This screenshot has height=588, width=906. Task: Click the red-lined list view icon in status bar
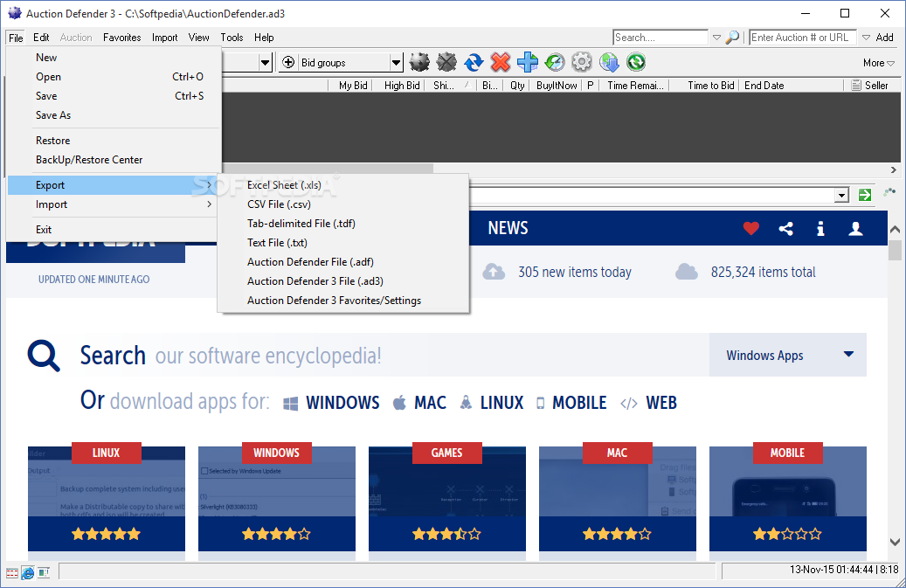point(12,573)
